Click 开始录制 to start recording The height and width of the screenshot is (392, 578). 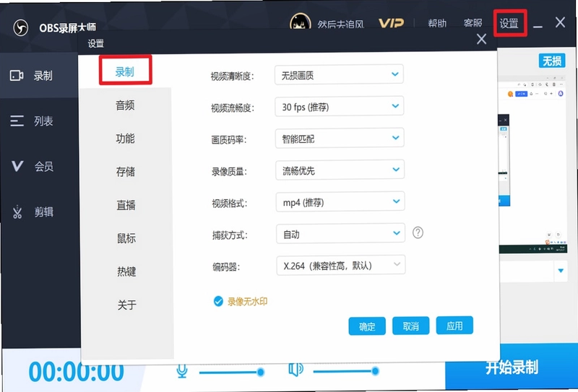pos(512,367)
